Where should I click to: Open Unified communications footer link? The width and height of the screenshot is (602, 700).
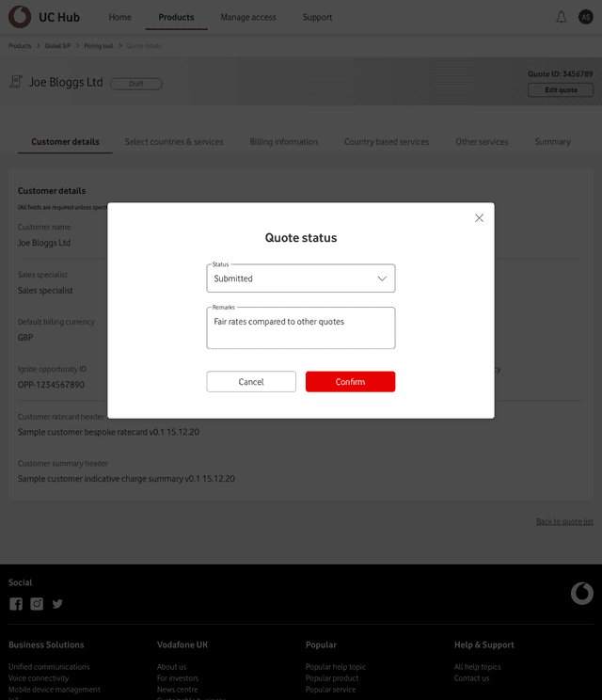49,666
